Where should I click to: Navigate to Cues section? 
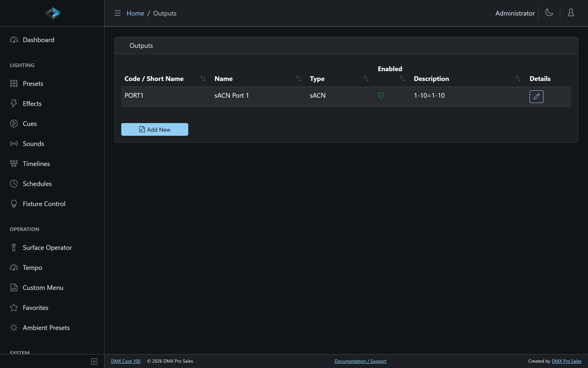pos(52,124)
